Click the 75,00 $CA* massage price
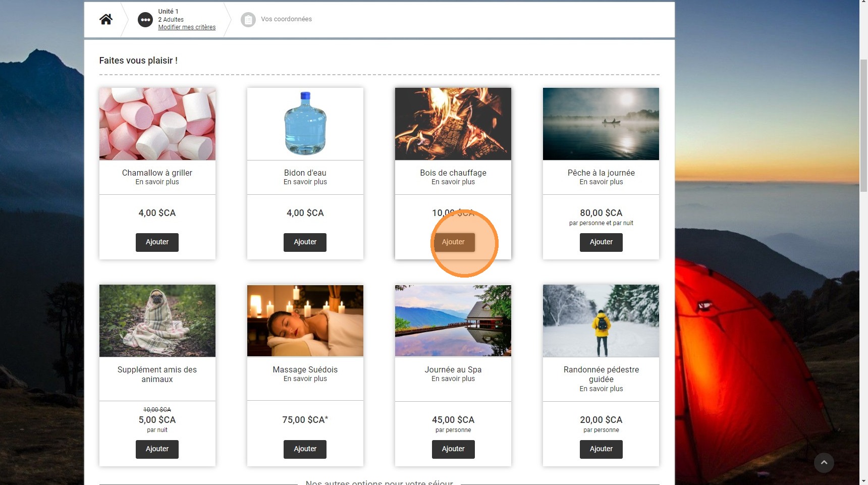This screenshot has height=485, width=868. pos(305,420)
